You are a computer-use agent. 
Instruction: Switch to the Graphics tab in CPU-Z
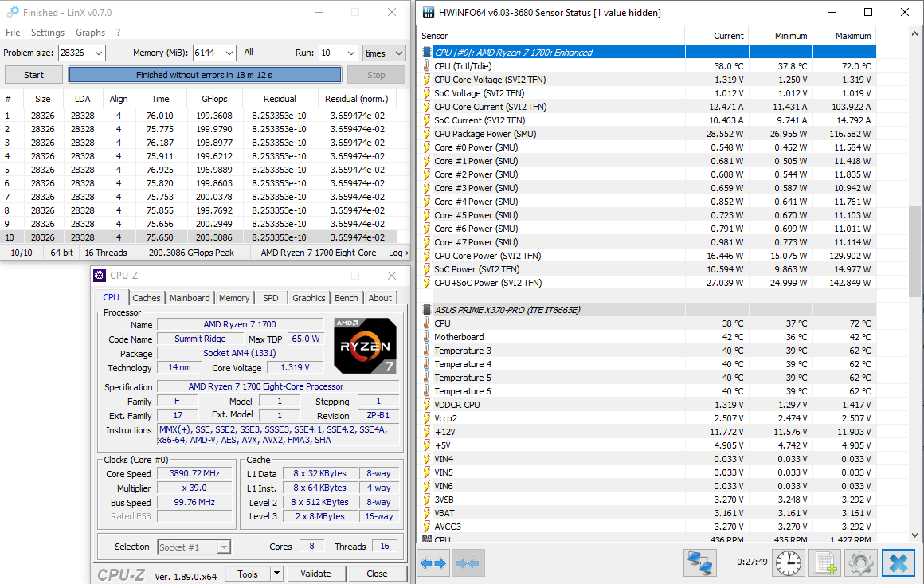(x=309, y=298)
